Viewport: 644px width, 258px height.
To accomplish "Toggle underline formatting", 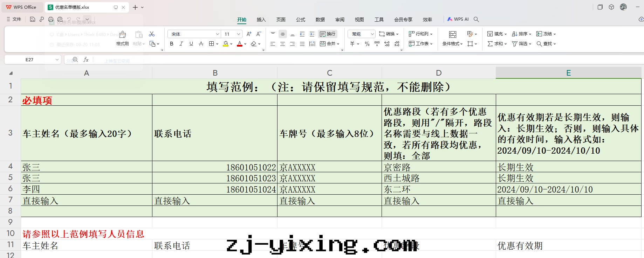I will (x=191, y=44).
